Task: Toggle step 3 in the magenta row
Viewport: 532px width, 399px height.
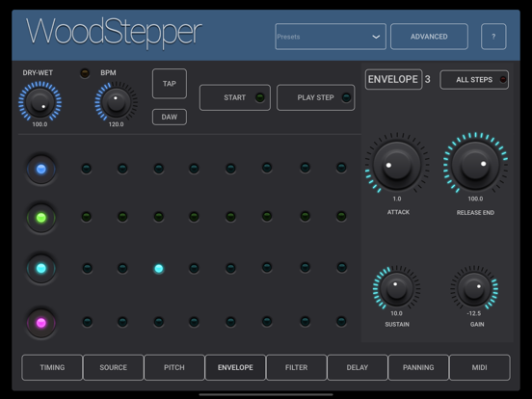Action: click(158, 322)
